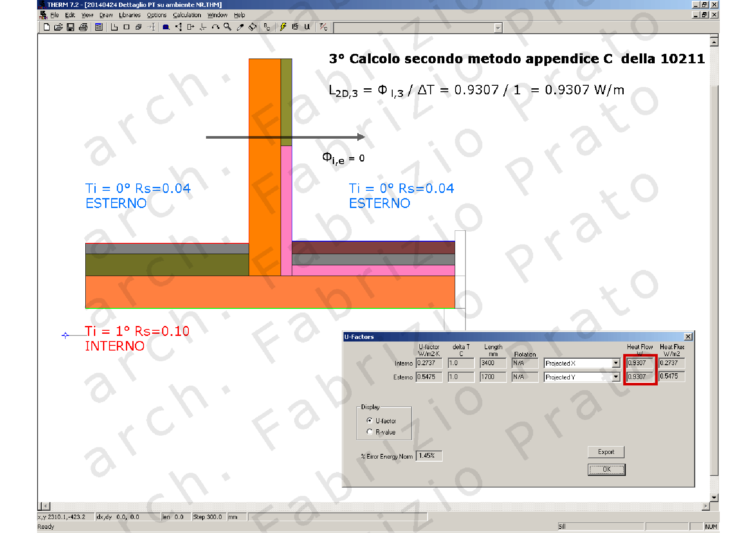The image size is (756, 534).
Task: Click the Sill status bar entry
Action: point(601,526)
